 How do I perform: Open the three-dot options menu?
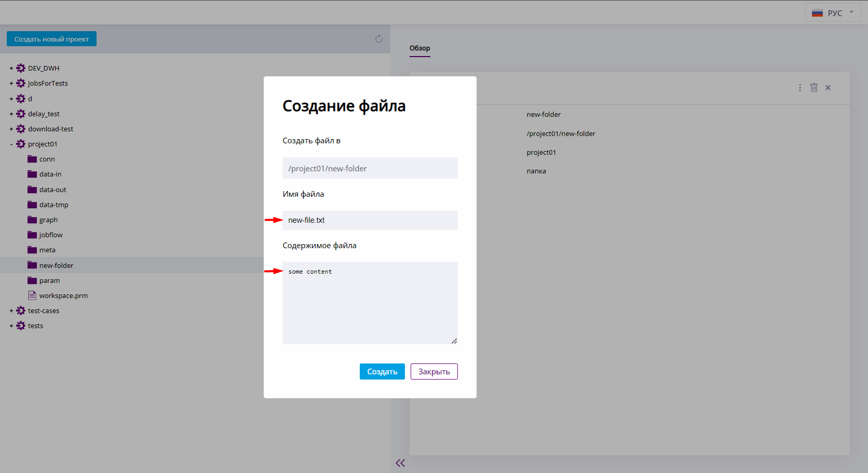click(x=800, y=88)
